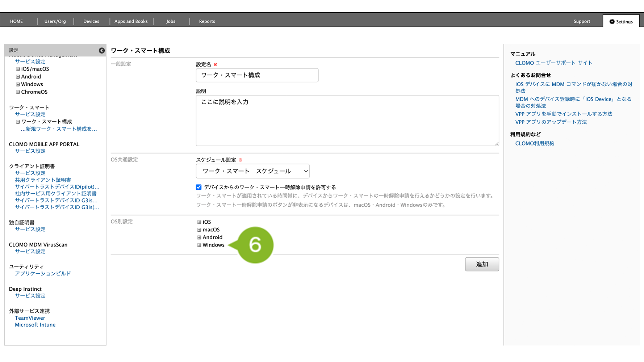Expand the ChromeOS plus icon in sidebar

click(x=18, y=92)
